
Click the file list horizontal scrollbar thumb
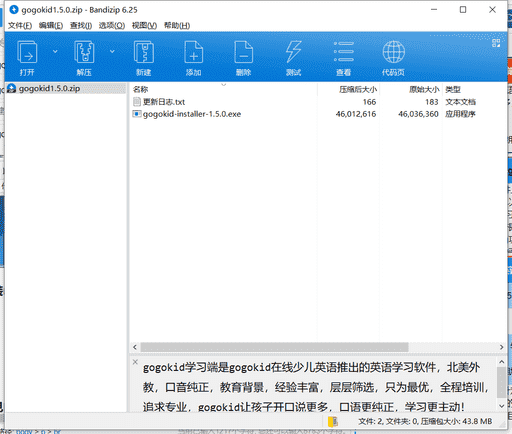click(x=274, y=347)
